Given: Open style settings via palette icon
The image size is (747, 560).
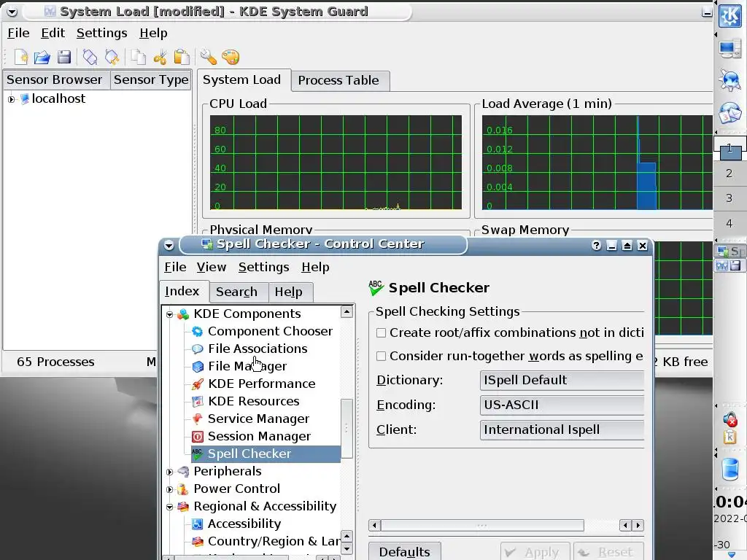Looking at the screenshot, I should (x=231, y=57).
